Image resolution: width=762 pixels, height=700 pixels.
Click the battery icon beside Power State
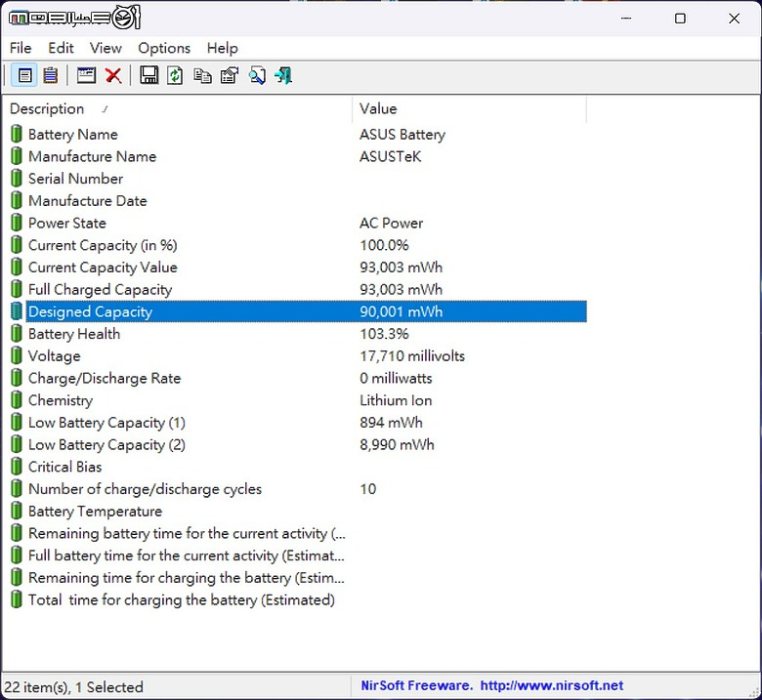[17, 223]
